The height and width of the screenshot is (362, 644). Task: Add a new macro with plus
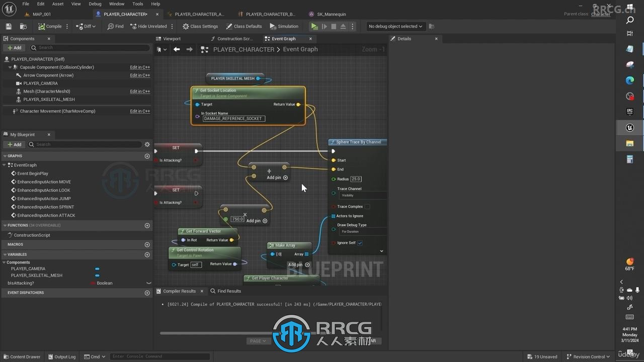(147, 244)
